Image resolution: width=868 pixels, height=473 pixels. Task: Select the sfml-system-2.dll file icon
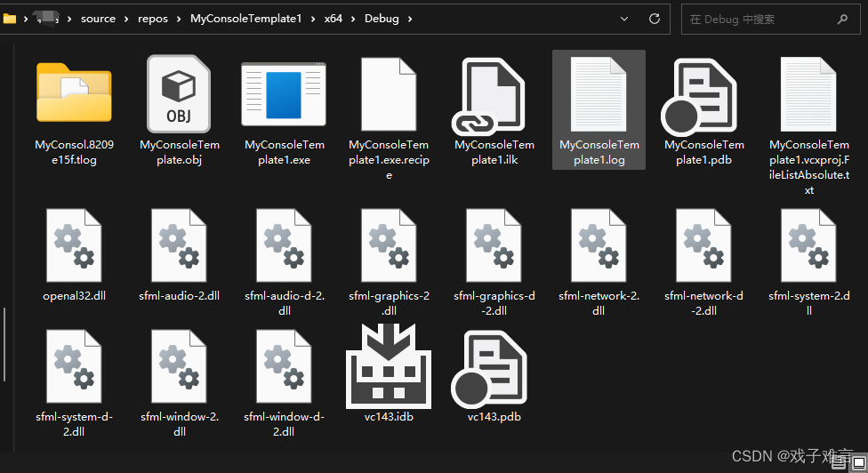coord(808,245)
